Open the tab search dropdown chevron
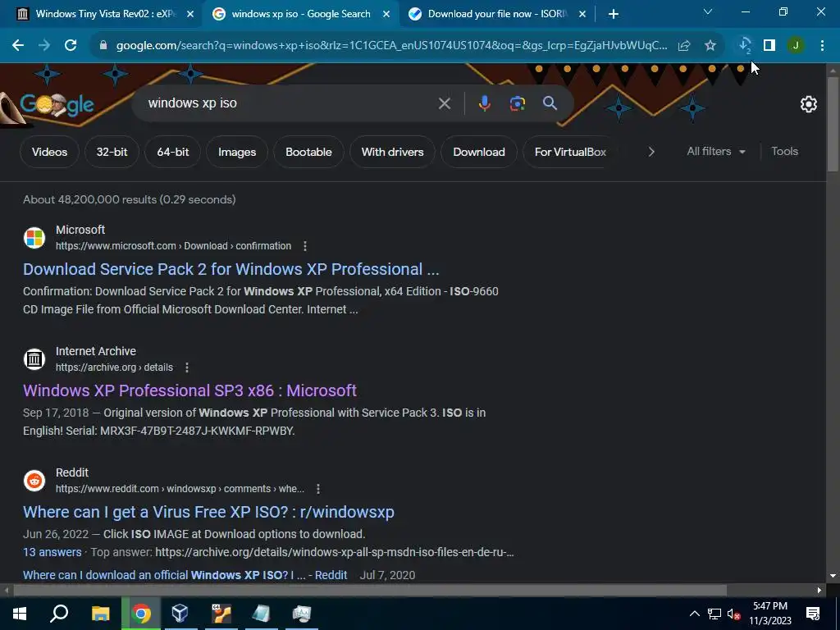The height and width of the screenshot is (630, 840). [708, 11]
